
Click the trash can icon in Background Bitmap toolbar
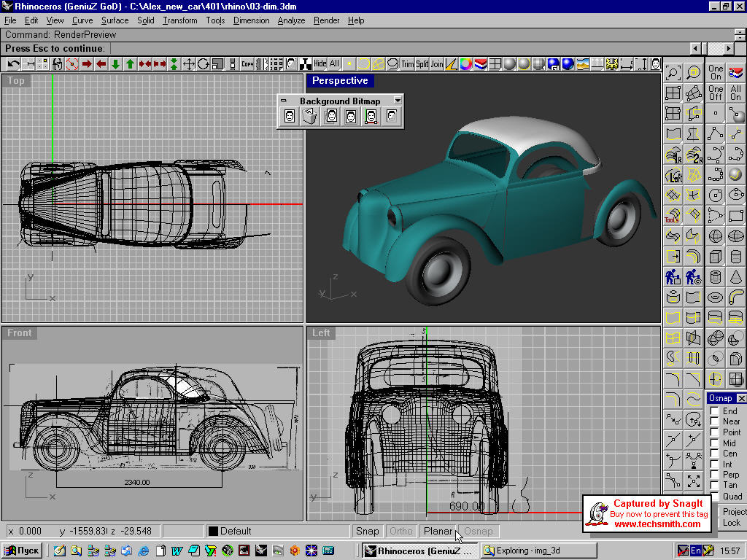309,116
